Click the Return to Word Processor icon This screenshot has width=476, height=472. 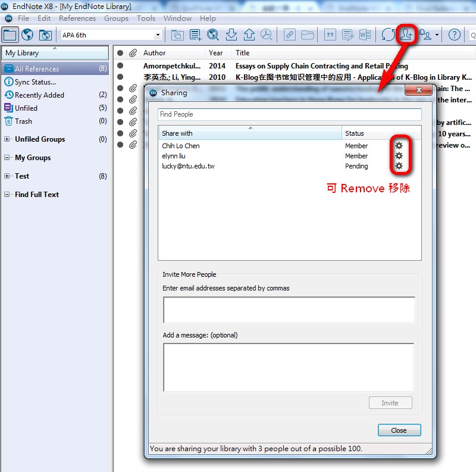365,35
